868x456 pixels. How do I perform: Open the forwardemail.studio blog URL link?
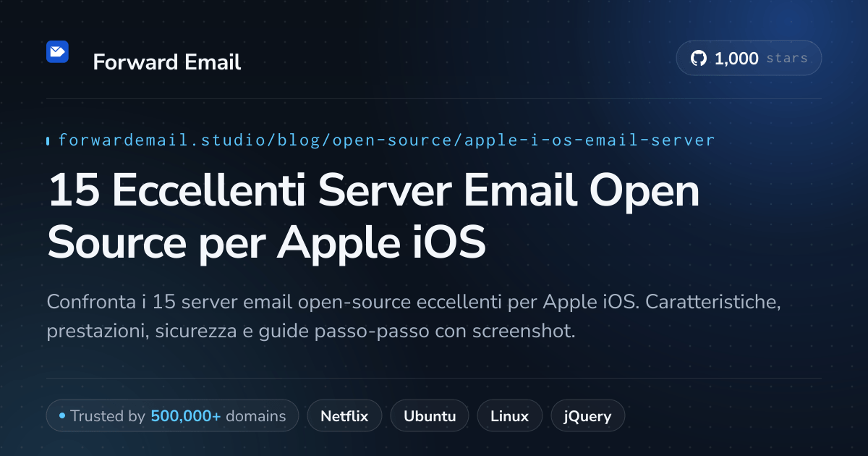[x=386, y=140]
